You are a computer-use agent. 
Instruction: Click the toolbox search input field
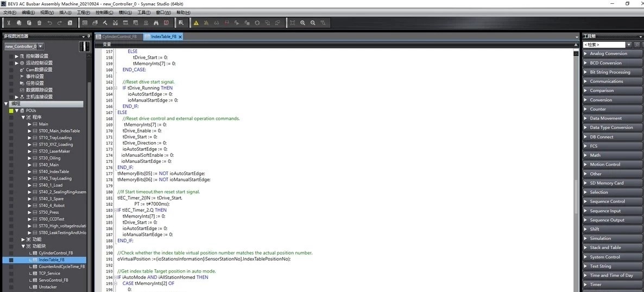(x=604, y=45)
